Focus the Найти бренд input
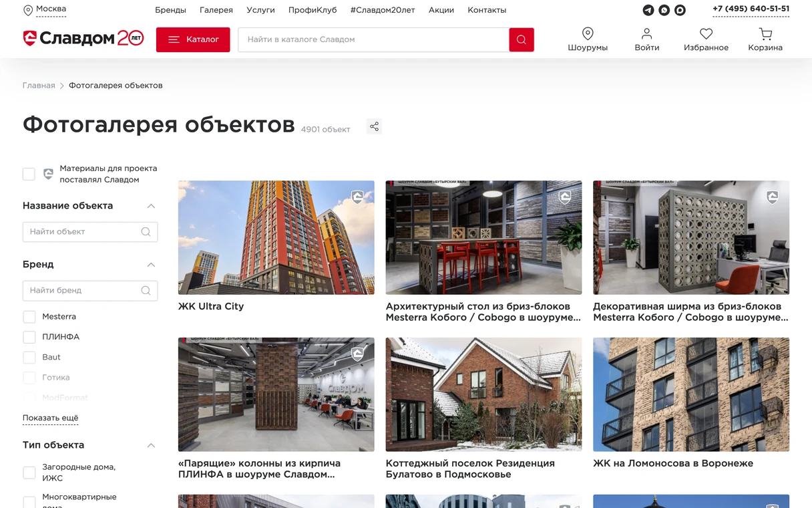Screen dimensions: 812x508 tap(90, 291)
